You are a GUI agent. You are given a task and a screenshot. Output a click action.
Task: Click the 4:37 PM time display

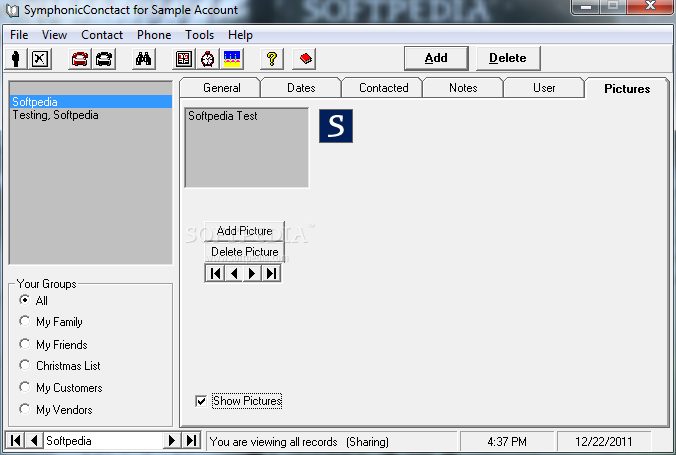click(507, 442)
